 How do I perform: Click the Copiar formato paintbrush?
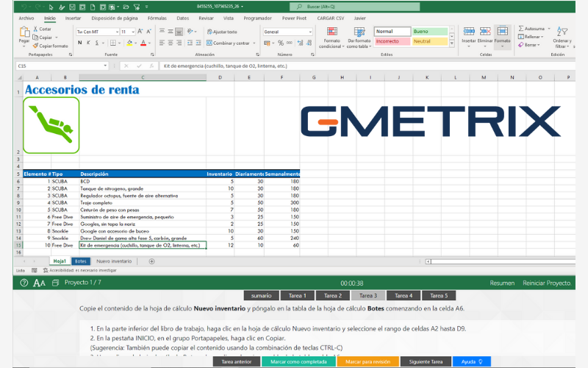click(x=35, y=46)
